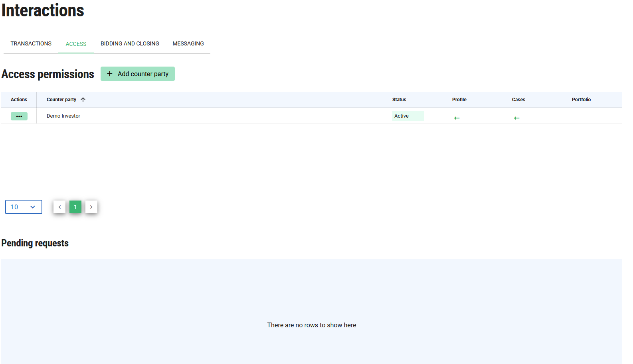
Task: Click the Cases access arrow for Demo Investor
Action: coord(517,118)
